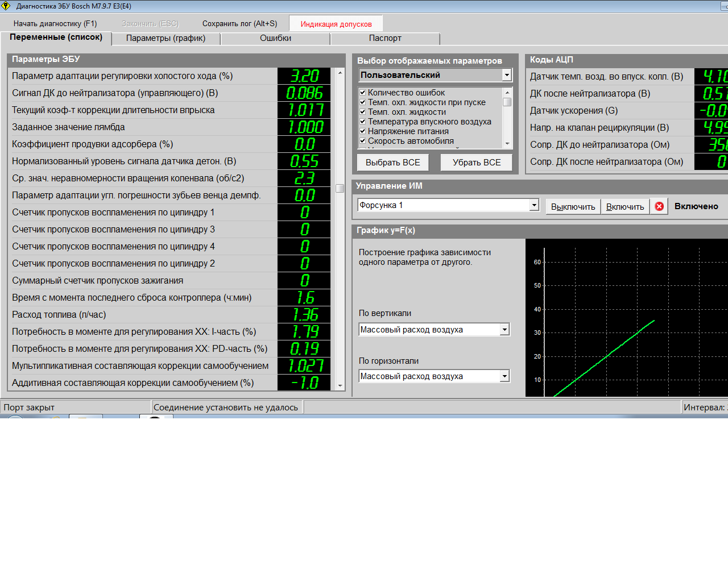
Task: Expand the Форсунка 1 actuator dropdown
Action: click(x=534, y=205)
